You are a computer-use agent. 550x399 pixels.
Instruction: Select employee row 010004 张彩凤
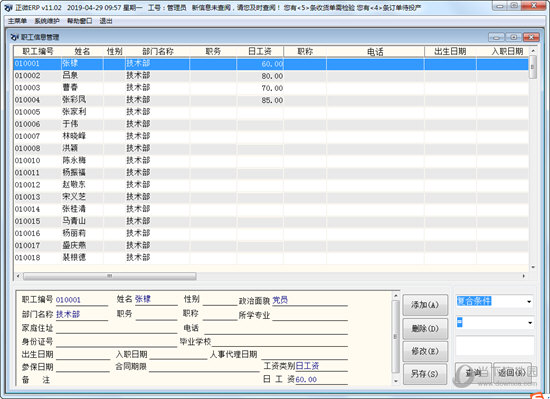click(271, 100)
